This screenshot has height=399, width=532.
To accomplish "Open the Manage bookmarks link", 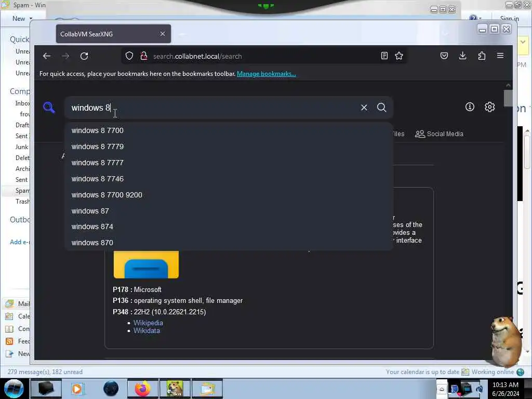I will click(267, 74).
